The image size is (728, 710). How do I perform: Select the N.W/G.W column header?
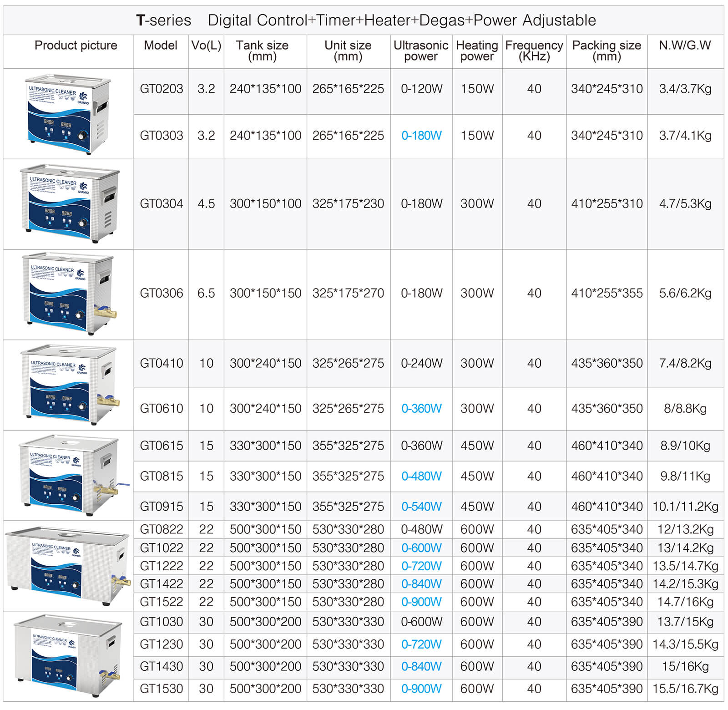(x=685, y=46)
